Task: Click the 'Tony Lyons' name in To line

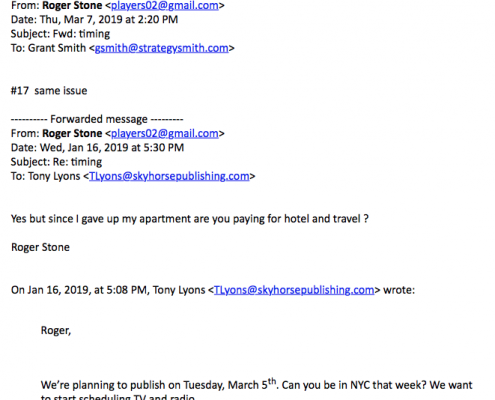Action: point(54,176)
